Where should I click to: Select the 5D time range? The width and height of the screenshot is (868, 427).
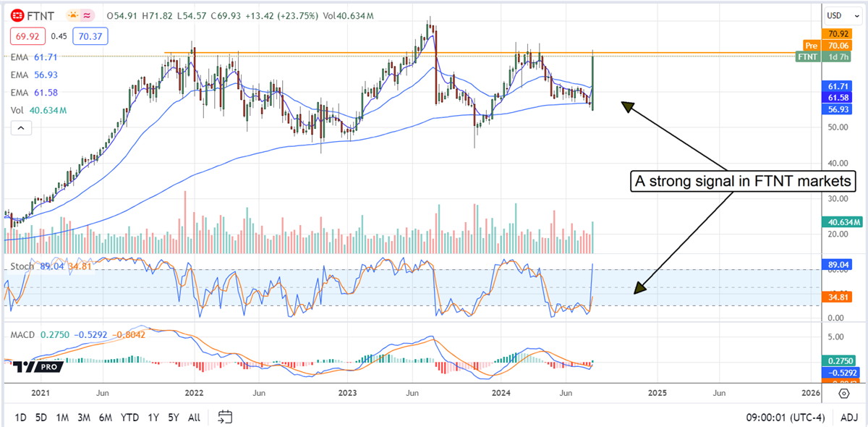point(41,417)
